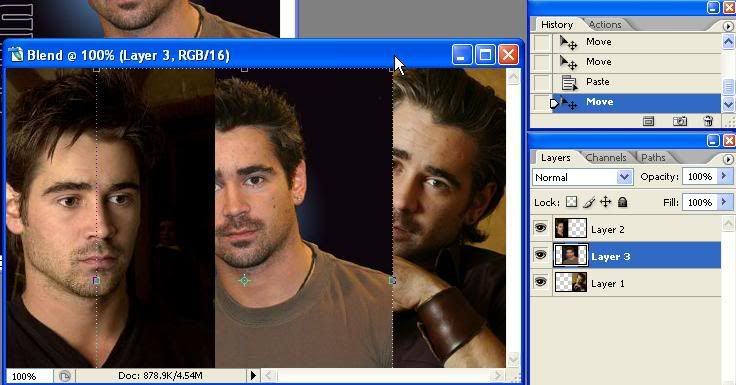Open the Fill slider arrow

tap(724, 202)
